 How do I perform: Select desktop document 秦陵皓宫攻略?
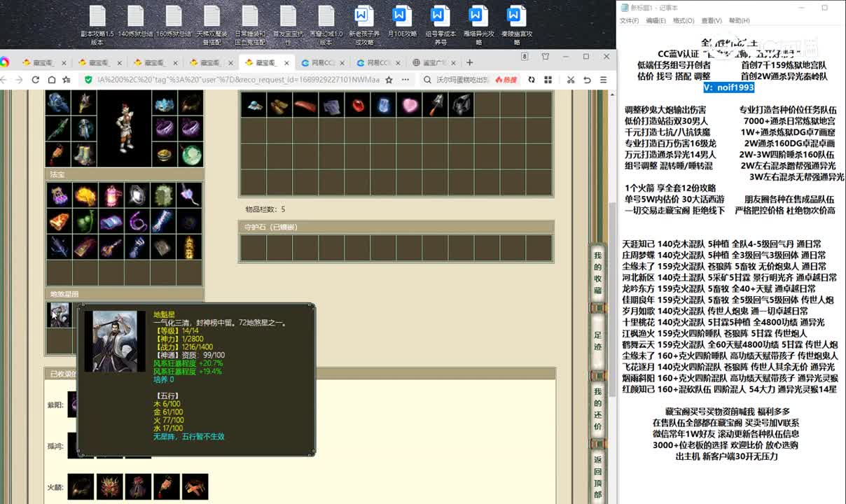pyautogui.click(x=516, y=26)
